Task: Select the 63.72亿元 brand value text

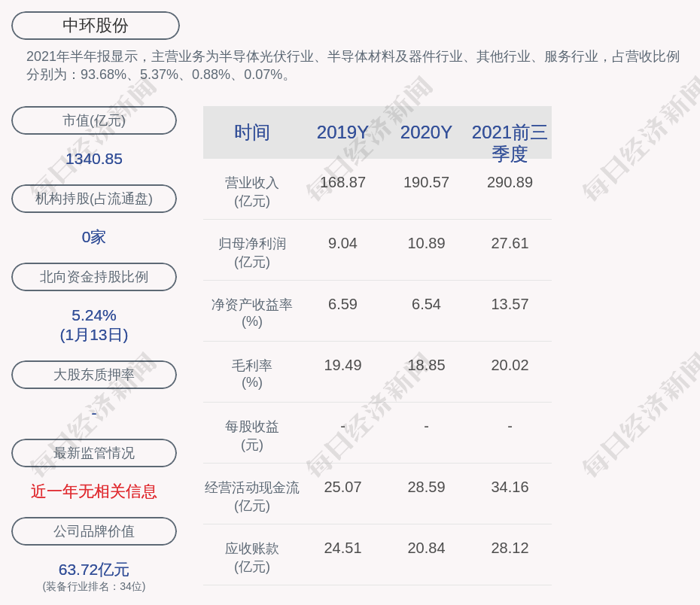Action: tap(94, 570)
